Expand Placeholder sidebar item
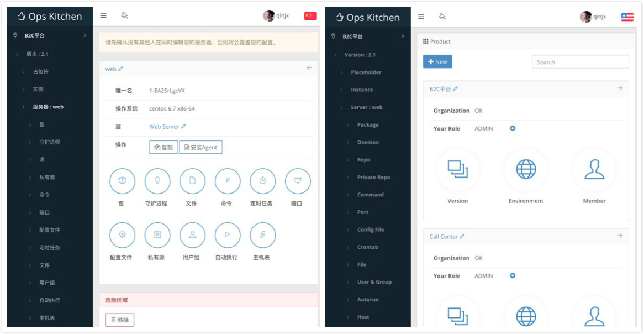644x334 pixels. click(342, 72)
